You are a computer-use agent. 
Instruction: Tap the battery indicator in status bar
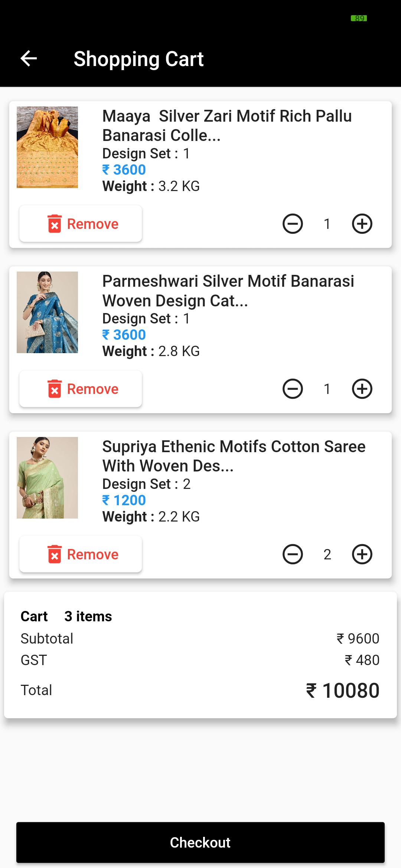coord(359,18)
